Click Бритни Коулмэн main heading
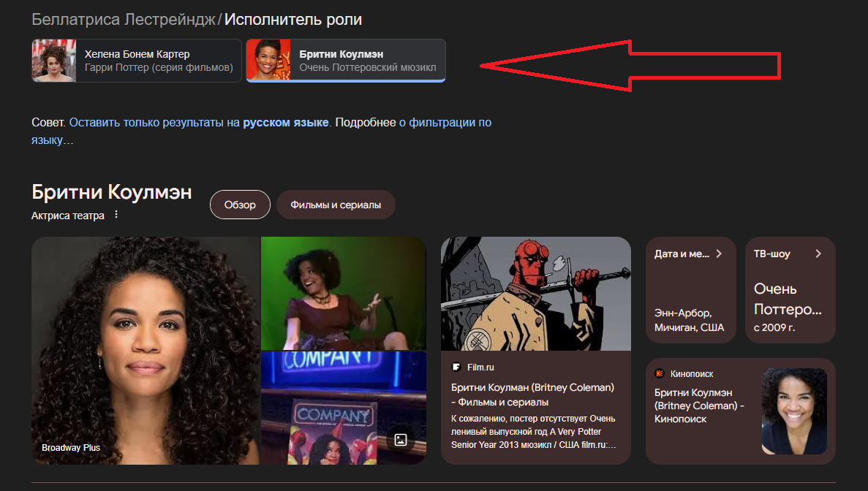Image resolution: width=868 pixels, height=491 pixels. pos(112,192)
